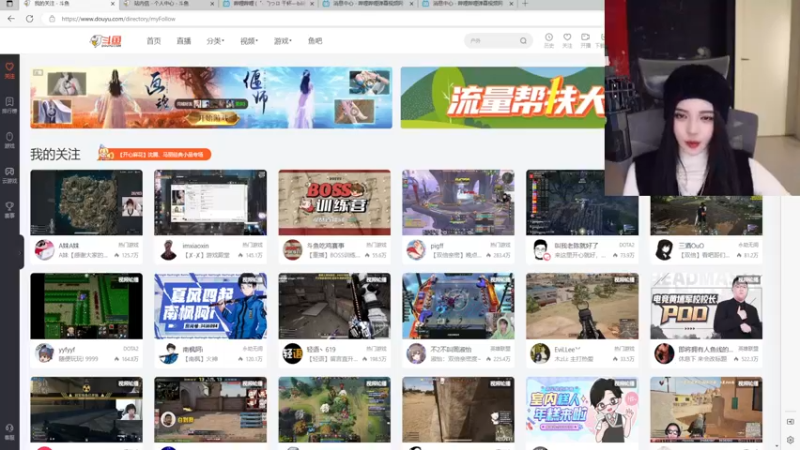800x450 pixels.
Task: Open the 历史 clock icon in header
Action: (548, 40)
